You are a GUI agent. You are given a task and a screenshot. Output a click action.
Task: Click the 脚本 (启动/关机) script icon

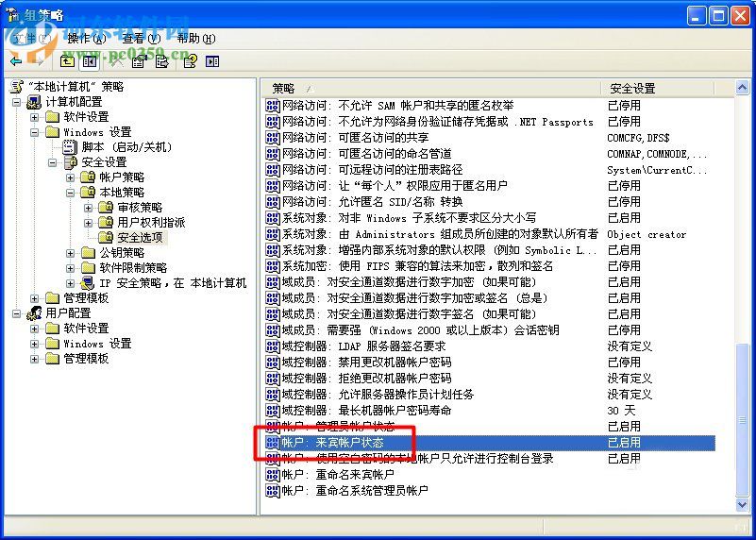point(70,147)
